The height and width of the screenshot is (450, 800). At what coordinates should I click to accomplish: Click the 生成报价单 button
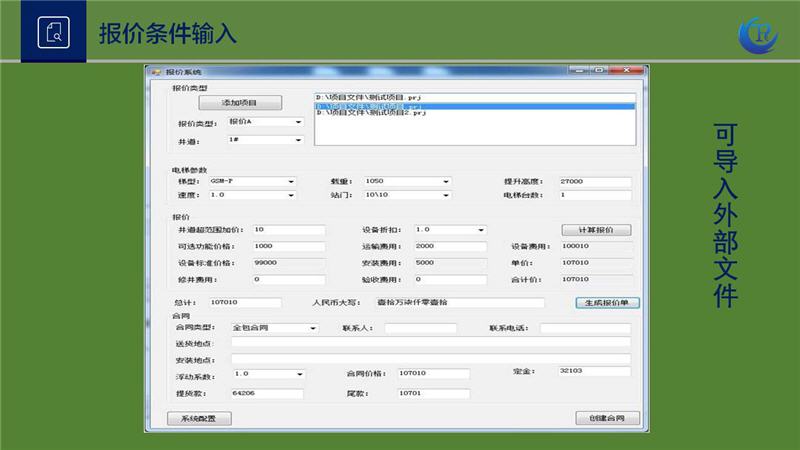(607, 302)
